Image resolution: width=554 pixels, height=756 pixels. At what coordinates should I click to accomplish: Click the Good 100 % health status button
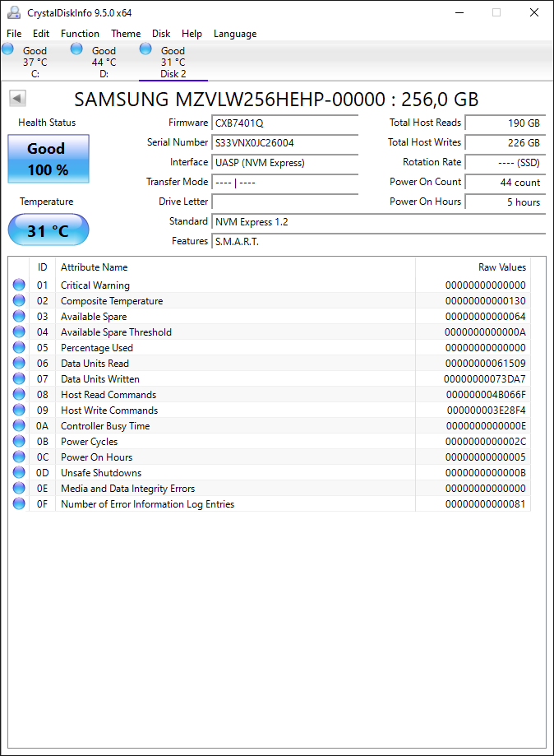tap(48, 159)
